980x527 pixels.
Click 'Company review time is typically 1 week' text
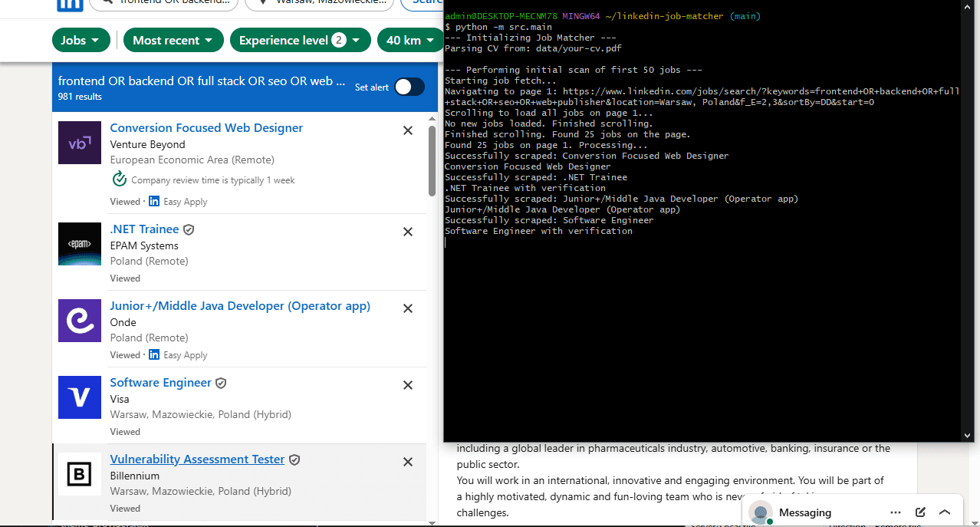(213, 180)
